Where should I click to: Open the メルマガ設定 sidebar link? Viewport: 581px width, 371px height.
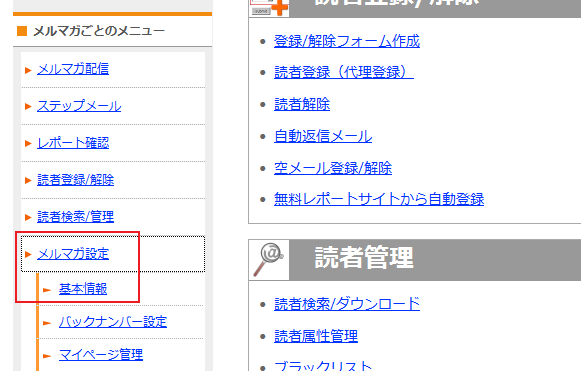73,254
